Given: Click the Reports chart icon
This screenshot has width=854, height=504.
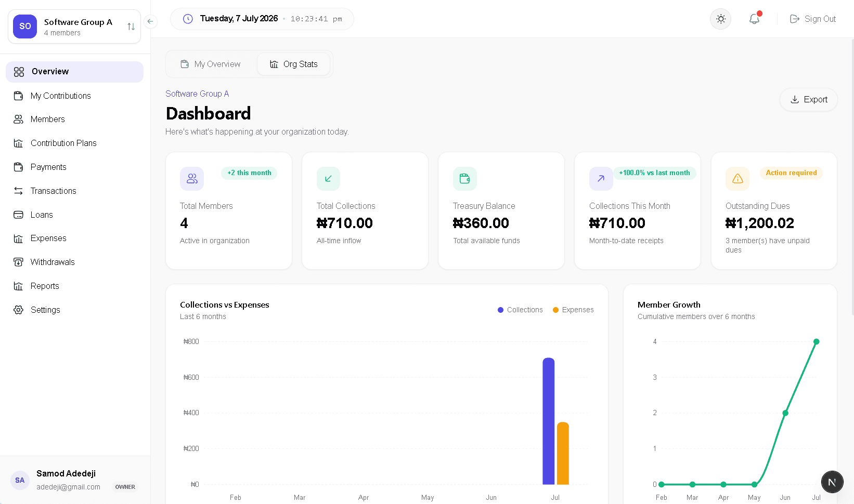Looking at the screenshot, I should tap(18, 286).
